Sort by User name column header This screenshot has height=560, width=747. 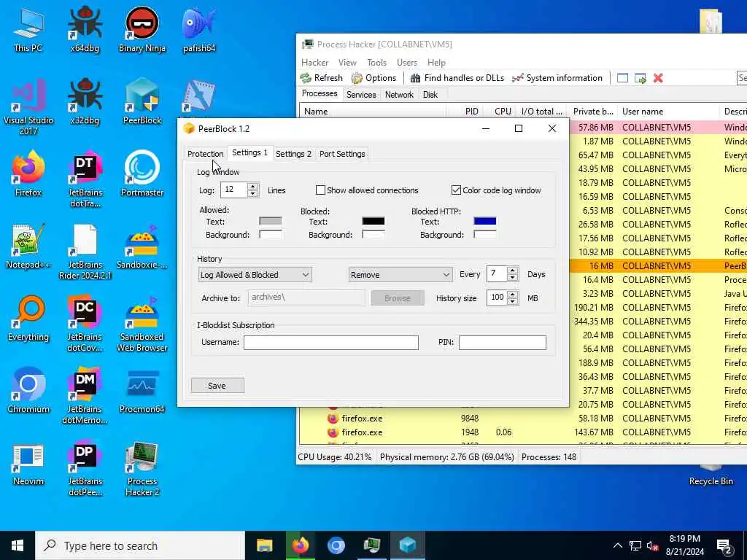[669, 112]
